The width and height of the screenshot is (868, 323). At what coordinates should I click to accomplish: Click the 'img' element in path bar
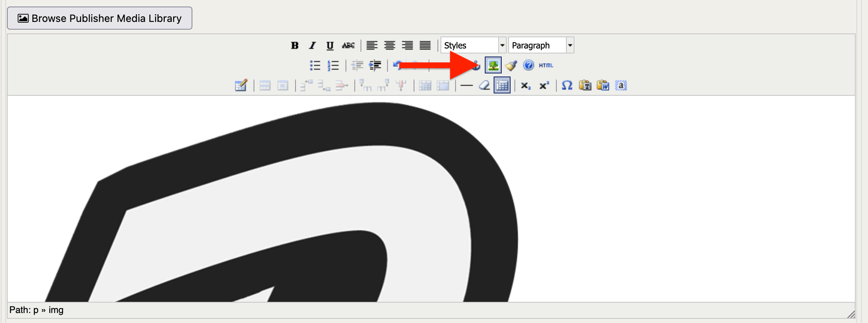pos(56,310)
